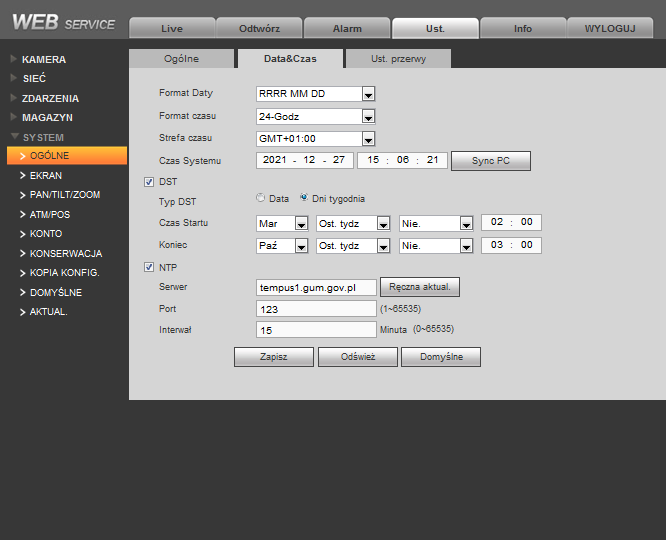
Task: Open KONSERWACJA settings
Action: tap(66, 254)
